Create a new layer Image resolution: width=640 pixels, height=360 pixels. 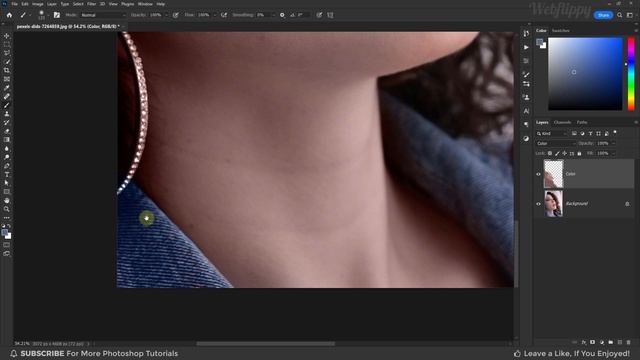620,342
